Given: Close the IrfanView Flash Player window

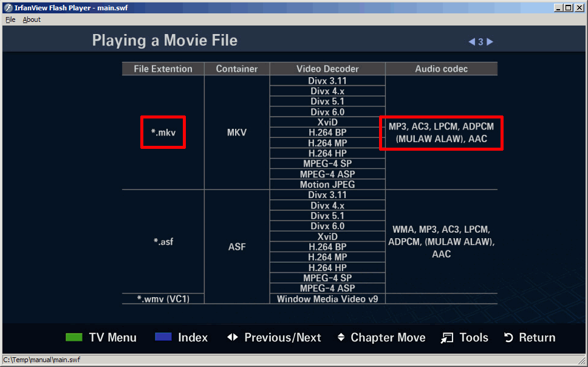Looking at the screenshot, I should point(579,7).
